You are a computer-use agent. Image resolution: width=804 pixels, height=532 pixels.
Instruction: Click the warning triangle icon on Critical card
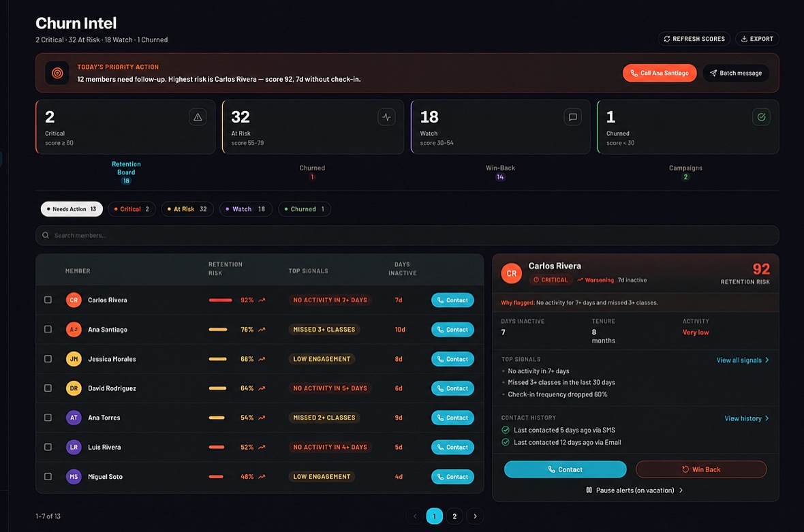(x=198, y=117)
